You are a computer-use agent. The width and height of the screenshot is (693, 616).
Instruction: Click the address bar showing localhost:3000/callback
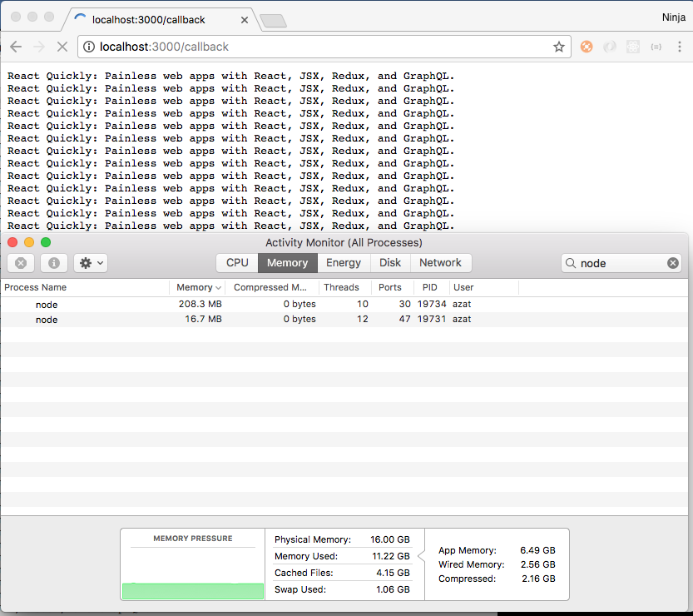click(324, 47)
